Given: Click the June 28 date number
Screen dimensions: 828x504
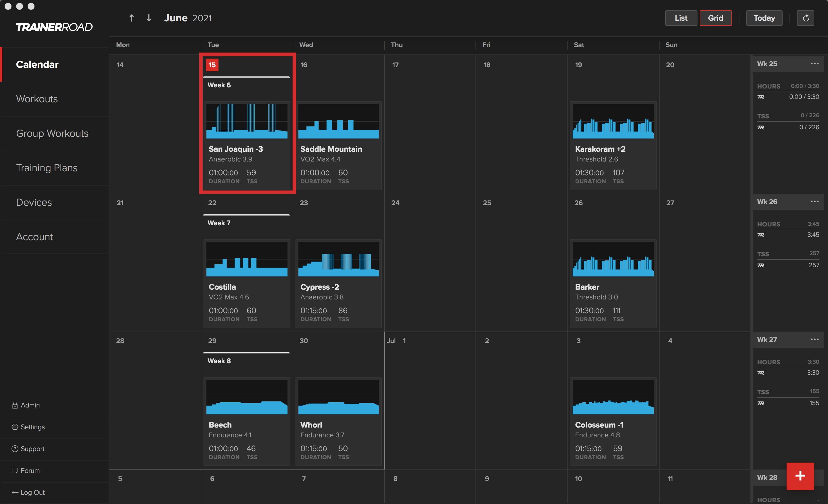Looking at the screenshot, I should tap(120, 341).
